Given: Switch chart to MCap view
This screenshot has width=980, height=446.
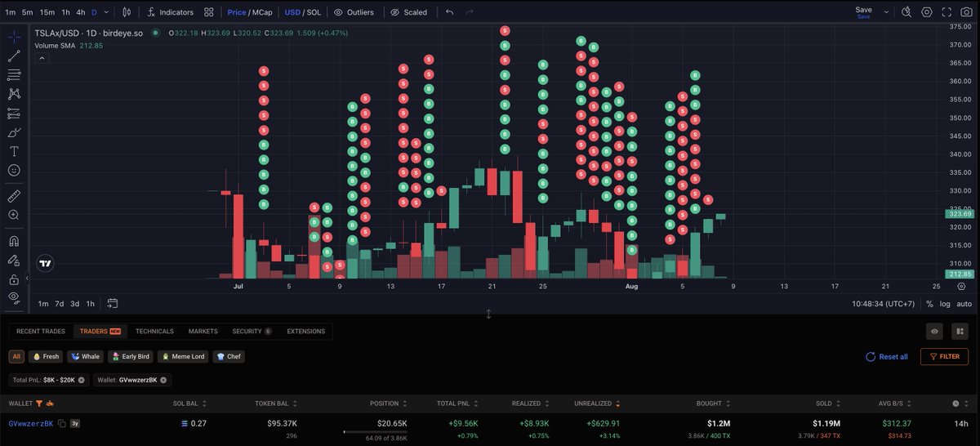Looking at the screenshot, I should coord(263,12).
